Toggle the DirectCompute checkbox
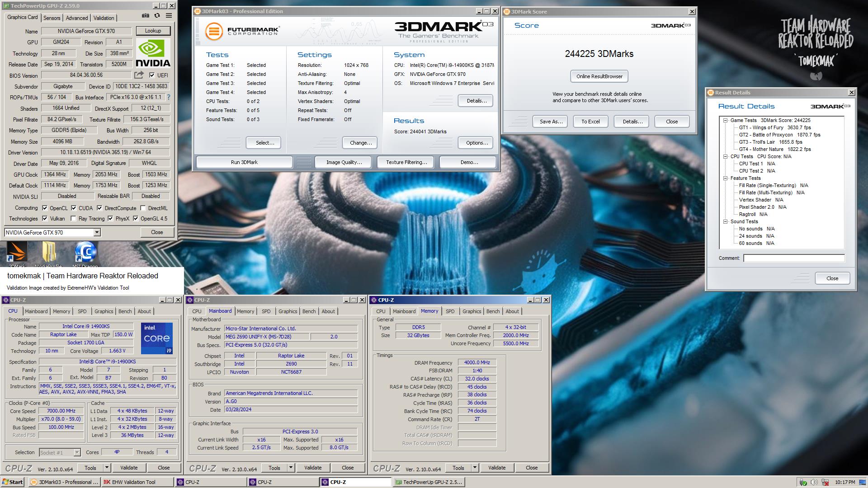This screenshot has width=868, height=488. coord(99,208)
